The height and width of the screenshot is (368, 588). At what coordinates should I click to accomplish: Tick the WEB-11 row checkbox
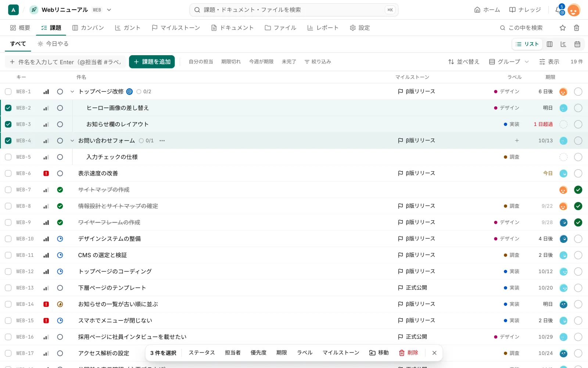(x=8, y=255)
